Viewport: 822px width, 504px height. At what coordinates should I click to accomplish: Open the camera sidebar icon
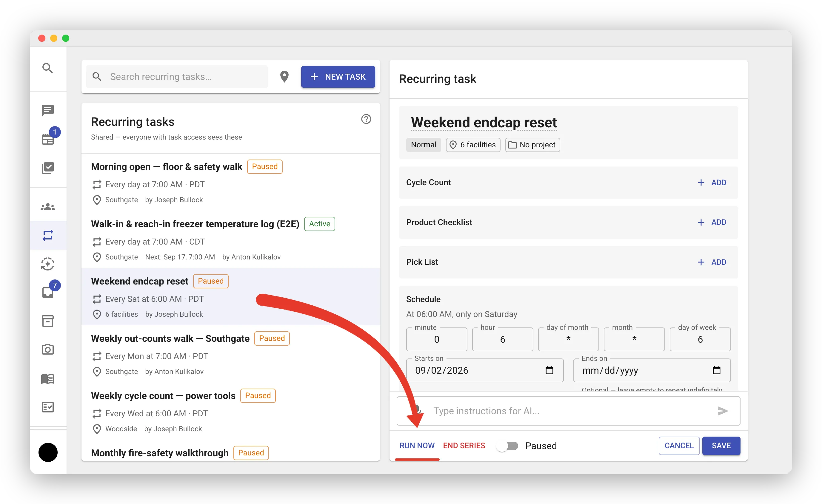click(48, 350)
